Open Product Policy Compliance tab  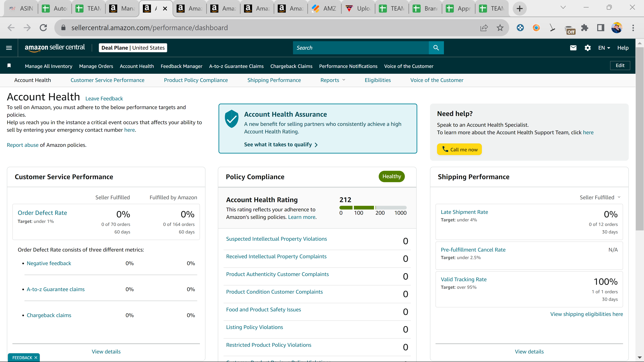point(196,80)
